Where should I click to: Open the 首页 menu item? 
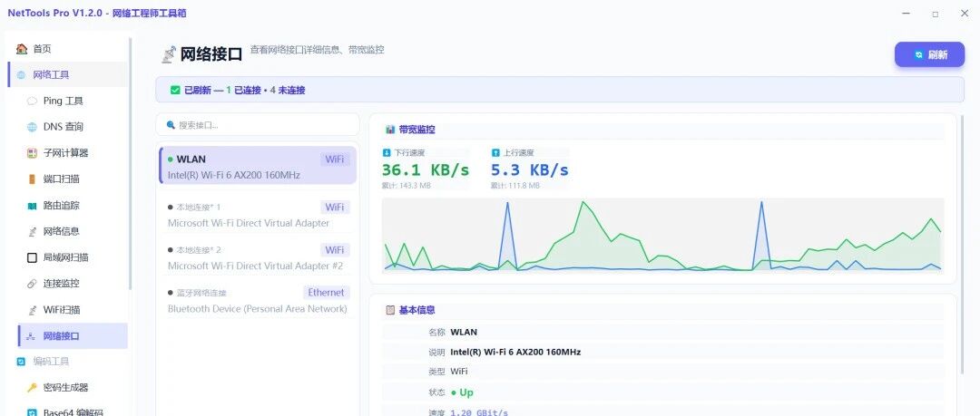pyautogui.click(x=67, y=49)
